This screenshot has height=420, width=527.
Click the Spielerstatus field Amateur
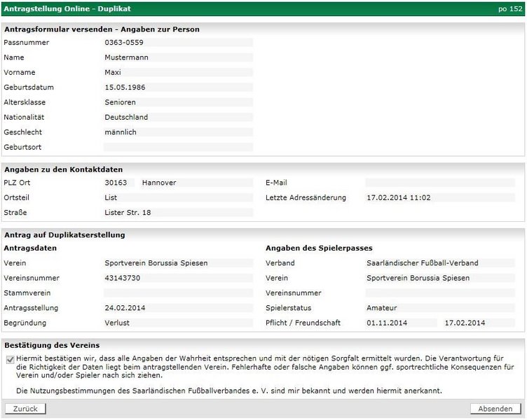440,308
